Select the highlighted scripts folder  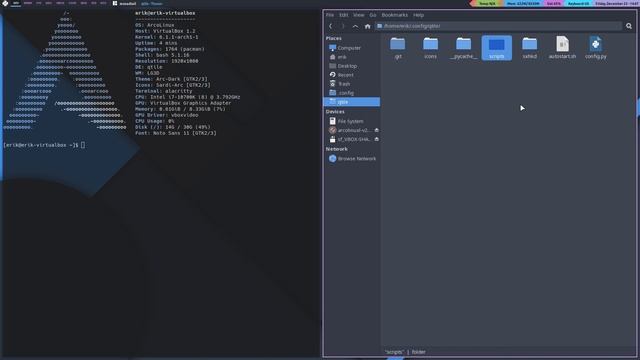[496, 48]
